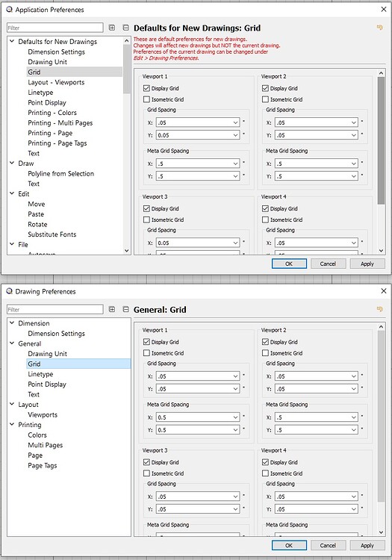Image resolution: width=392 pixels, height=560 pixels.
Task: Toggle Viewport 2 Display Grid in Application Preferences
Action: [x=265, y=88]
